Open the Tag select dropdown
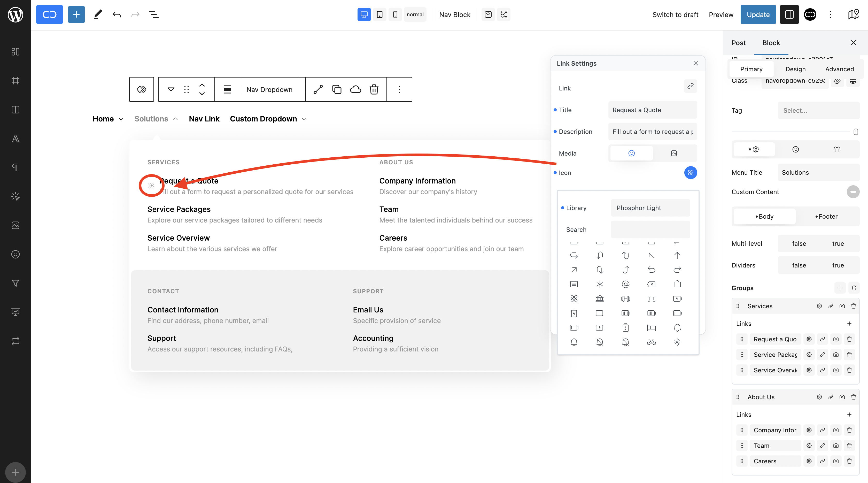Image resolution: width=868 pixels, height=483 pixels. click(x=818, y=110)
